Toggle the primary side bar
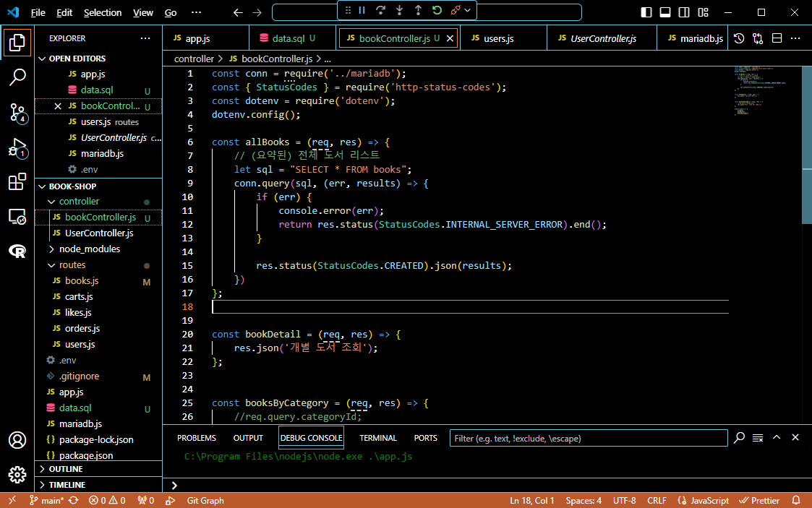Viewport: 812px width, 508px height. [646, 12]
